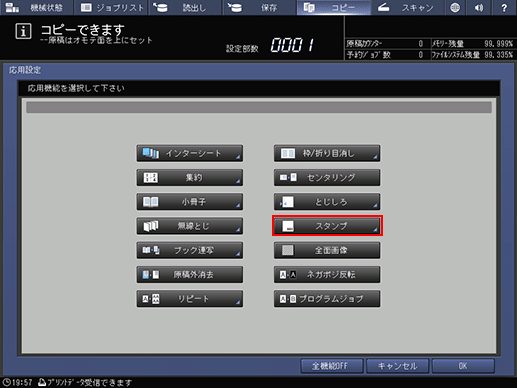The width and height of the screenshot is (517, 388).
Task: Click the 応用機能を選択して下さい header text
Action: tap(76, 88)
